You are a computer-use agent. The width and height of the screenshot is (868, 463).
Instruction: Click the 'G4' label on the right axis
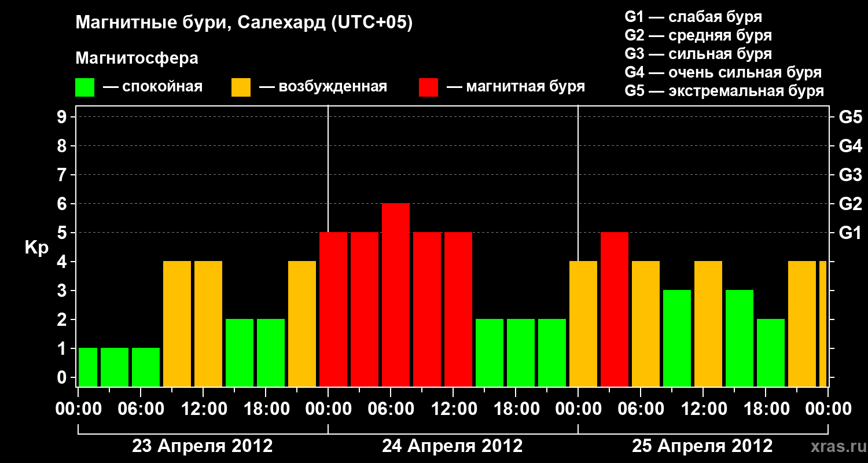coord(850,146)
